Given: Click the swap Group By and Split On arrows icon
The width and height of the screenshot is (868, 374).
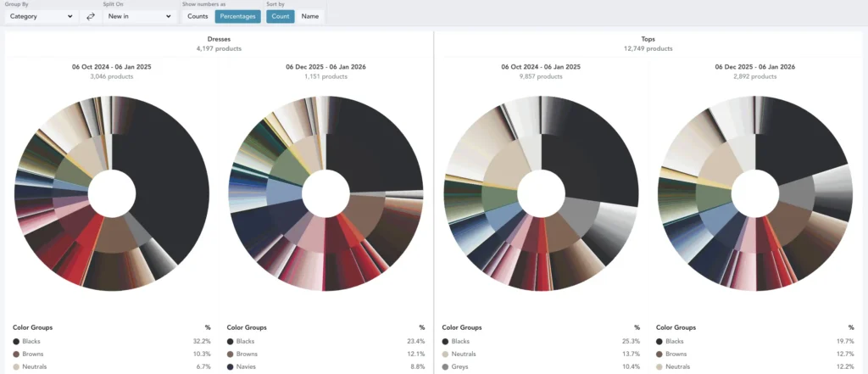Looking at the screenshot, I should tap(91, 16).
